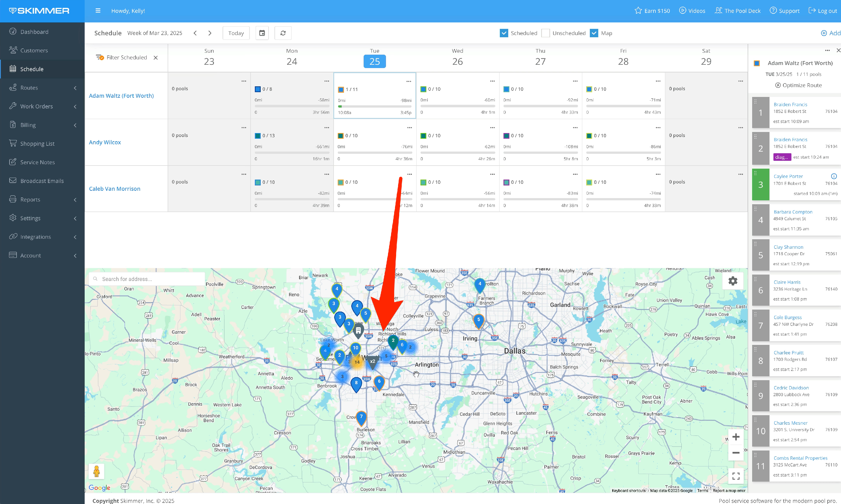Expand the Billing sidebar submenu
The width and height of the screenshot is (841, 504).
[x=42, y=125]
